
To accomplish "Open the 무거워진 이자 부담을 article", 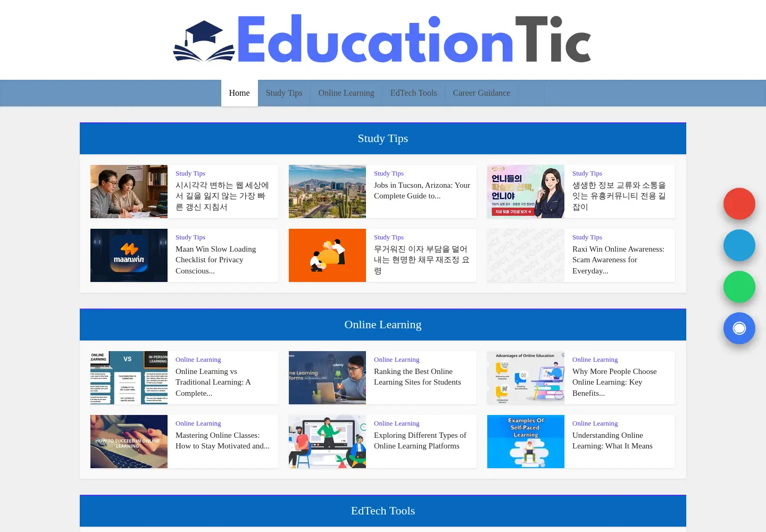I will (x=422, y=260).
